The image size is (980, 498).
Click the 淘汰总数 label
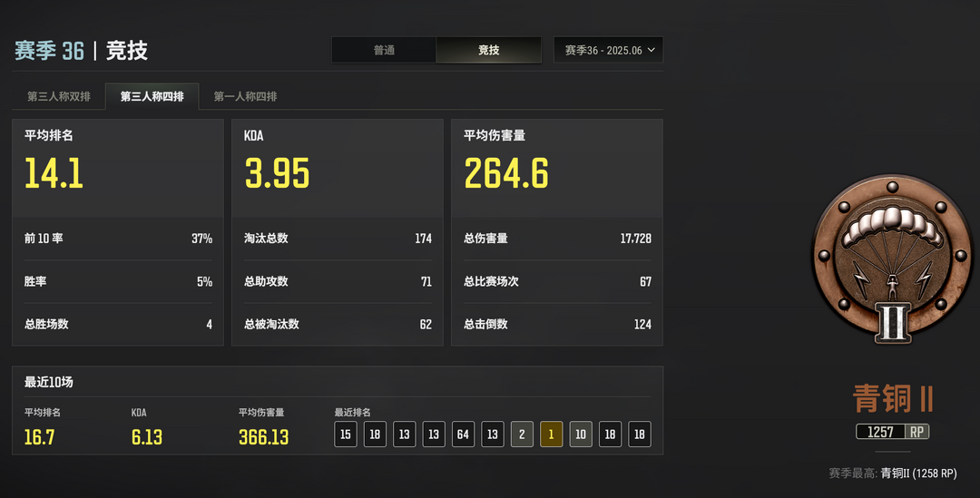tap(266, 238)
